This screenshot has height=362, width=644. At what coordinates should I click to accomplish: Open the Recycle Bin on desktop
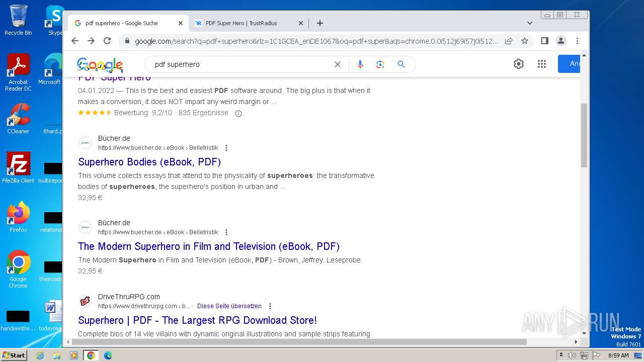click(18, 20)
